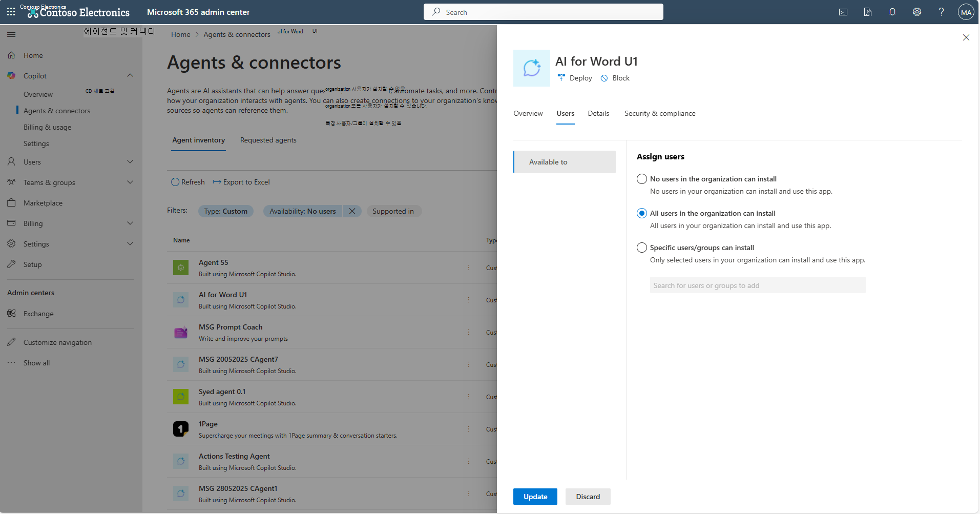Image resolution: width=980 pixels, height=514 pixels.
Task: Expand the Teams & groups section
Action: (130, 182)
